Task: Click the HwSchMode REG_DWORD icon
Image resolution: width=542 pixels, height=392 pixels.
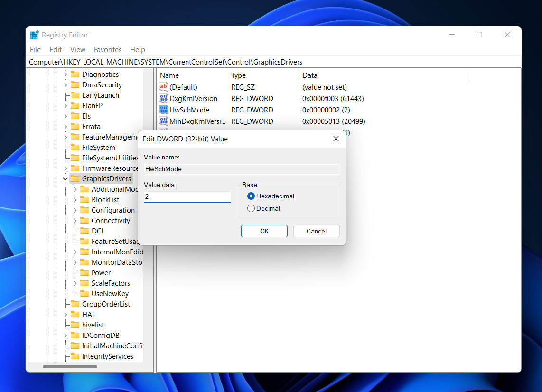Action: tap(164, 110)
